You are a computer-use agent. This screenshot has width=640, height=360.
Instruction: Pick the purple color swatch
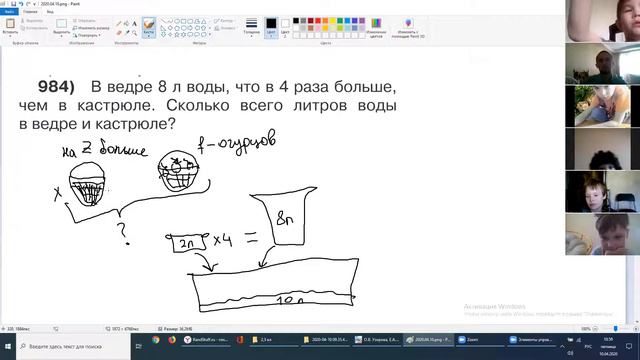pyautogui.click(x=362, y=20)
